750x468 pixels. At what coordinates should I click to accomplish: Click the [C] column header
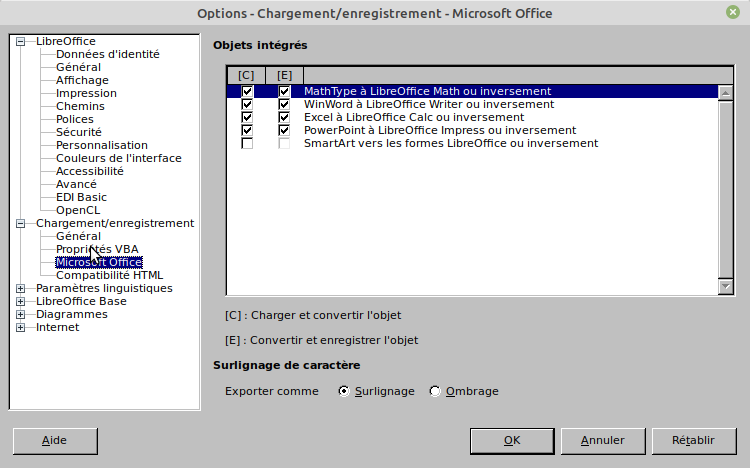point(246,75)
